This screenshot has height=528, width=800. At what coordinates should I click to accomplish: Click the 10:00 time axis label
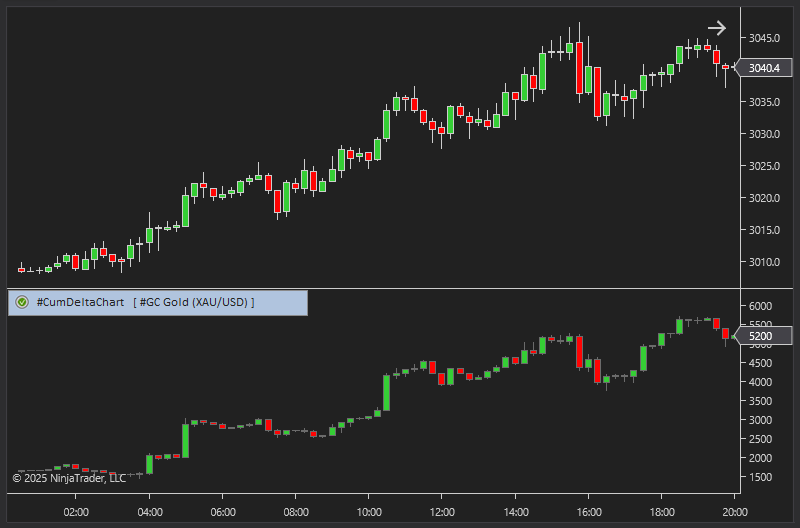click(368, 511)
